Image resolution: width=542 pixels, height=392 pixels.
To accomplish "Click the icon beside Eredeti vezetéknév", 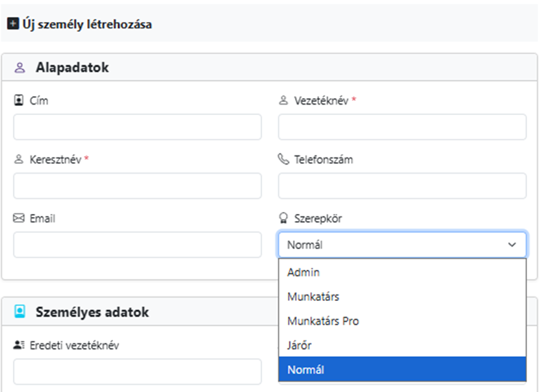I will [x=19, y=345].
